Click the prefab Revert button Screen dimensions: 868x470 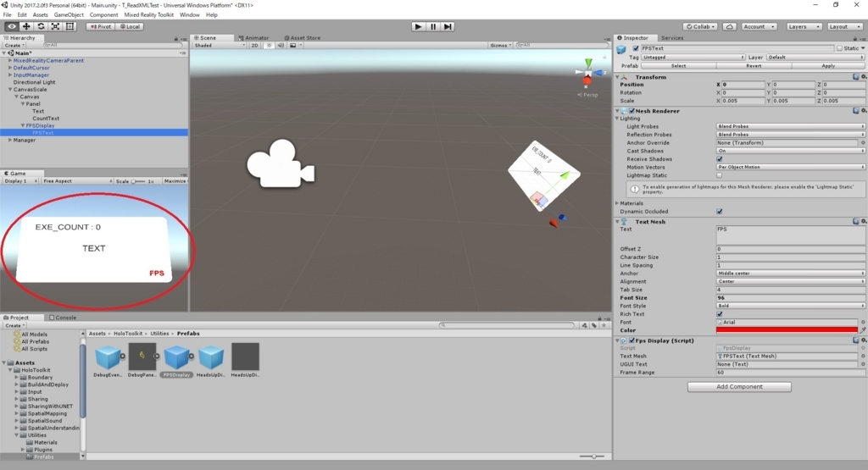click(x=754, y=66)
